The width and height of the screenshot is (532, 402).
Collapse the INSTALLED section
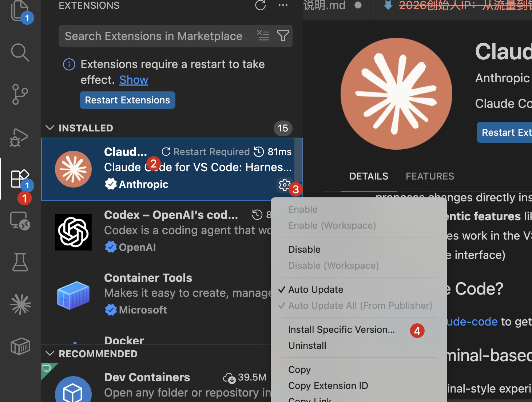coord(50,128)
